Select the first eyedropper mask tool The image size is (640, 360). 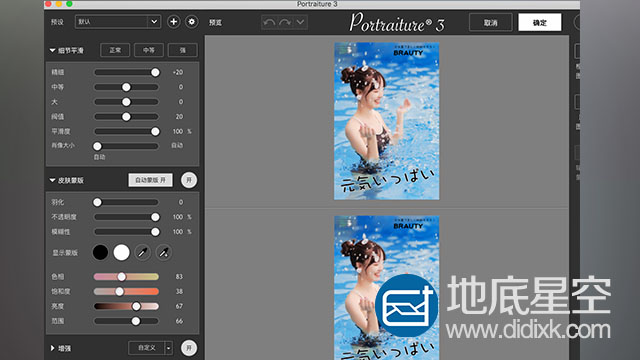pos(142,253)
